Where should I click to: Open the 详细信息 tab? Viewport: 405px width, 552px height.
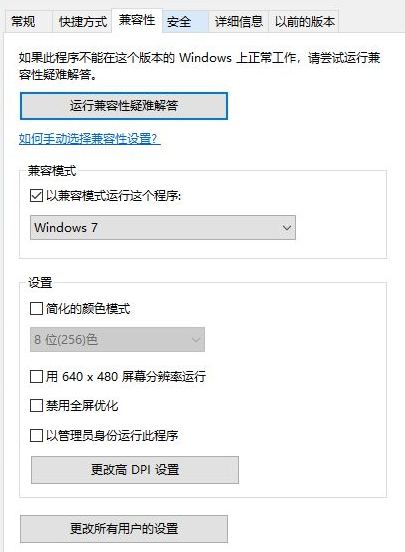pyautogui.click(x=239, y=22)
